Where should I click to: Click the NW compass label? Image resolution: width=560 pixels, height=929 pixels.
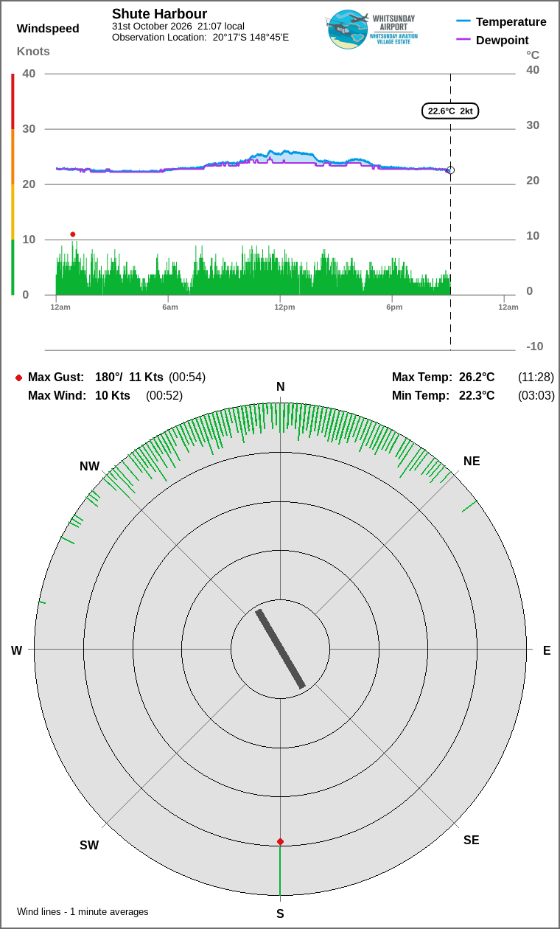click(x=90, y=467)
